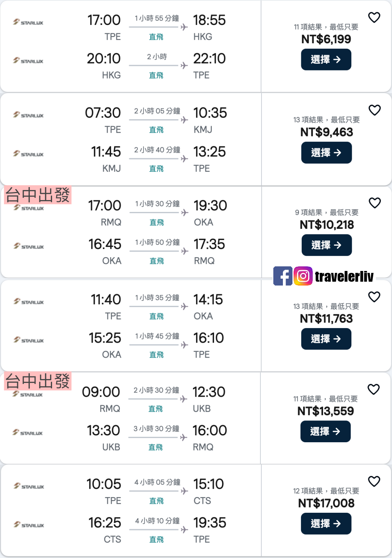This screenshot has height=558, width=392.
Task: Favorite the NT$6,199 Hong Kong flight
Action: pyautogui.click(x=374, y=17)
